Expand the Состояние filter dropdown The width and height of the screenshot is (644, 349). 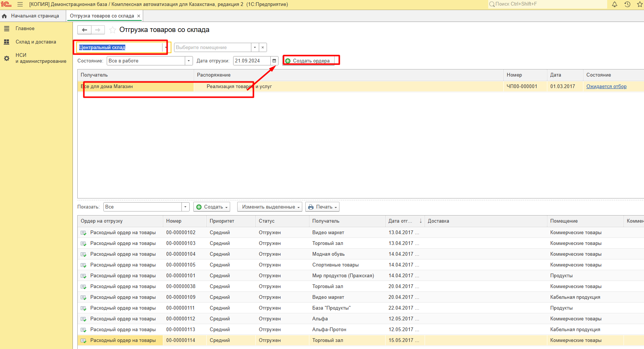click(189, 61)
